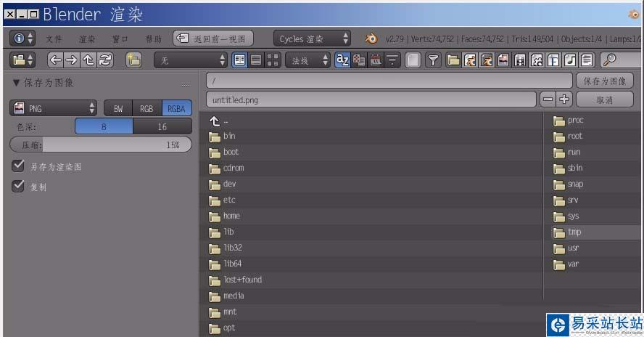Decrement filename number minus button
This screenshot has height=337, width=644.
548,100
